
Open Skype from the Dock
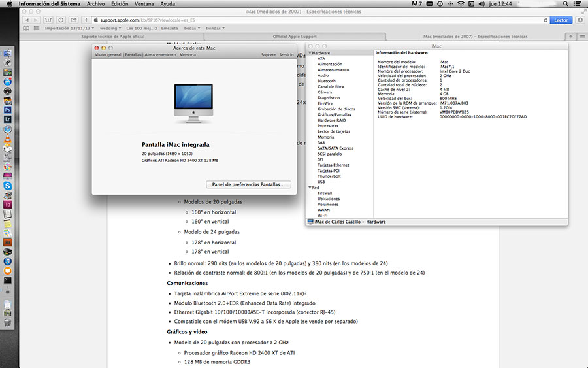pos(7,186)
